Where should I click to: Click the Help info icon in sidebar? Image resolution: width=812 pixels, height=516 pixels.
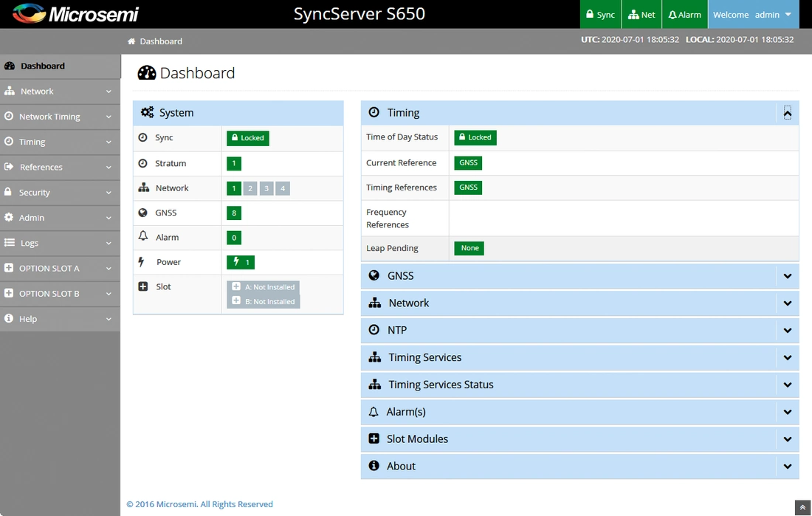point(9,318)
